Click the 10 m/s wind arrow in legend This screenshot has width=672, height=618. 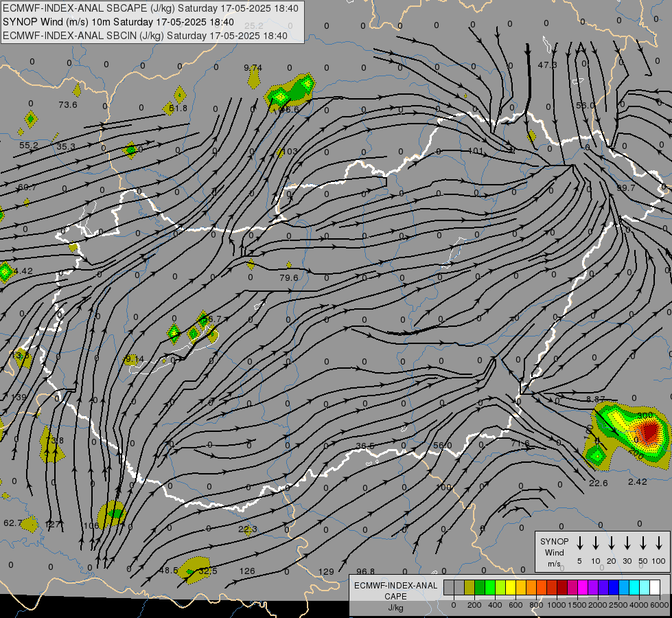tap(596, 543)
